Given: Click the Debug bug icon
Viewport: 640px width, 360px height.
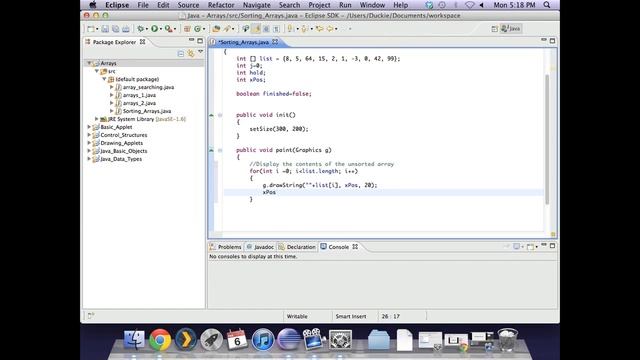Looking at the screenshot, I should point(140,29).
